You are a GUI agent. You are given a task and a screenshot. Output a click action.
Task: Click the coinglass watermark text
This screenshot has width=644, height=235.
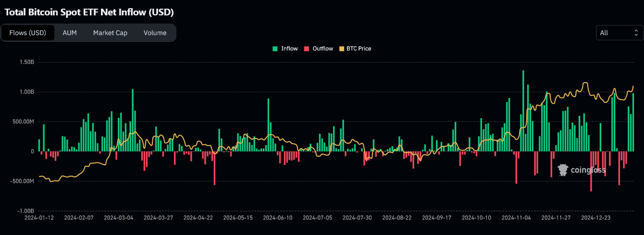[588, 170]
